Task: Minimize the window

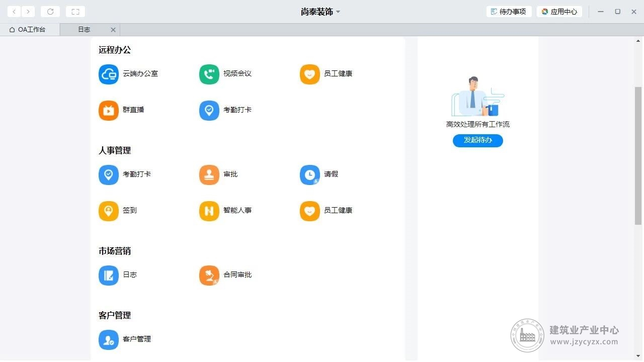Action: point(601,12)
